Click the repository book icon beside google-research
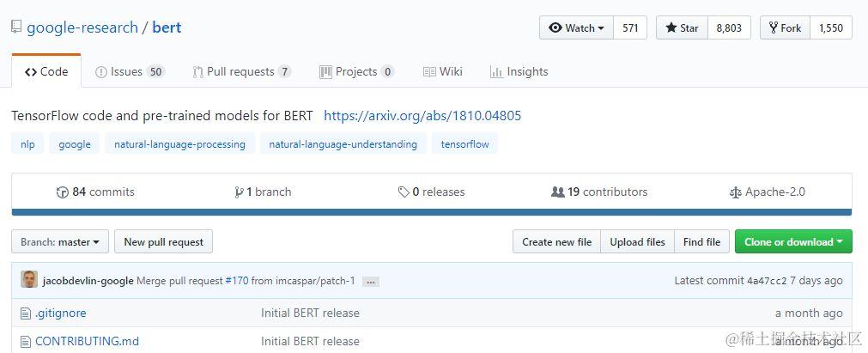Viewport: 868px width, 353px height. pyautogui.click(x=16, y=27)
